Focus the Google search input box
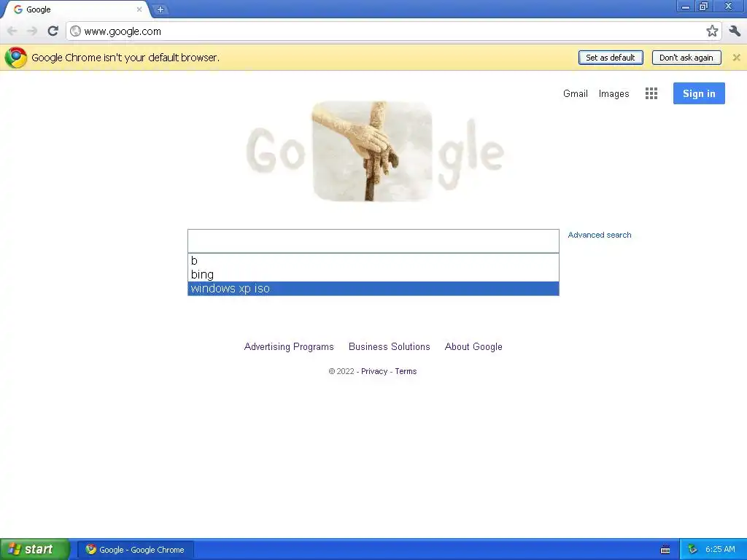 [373, 241]
